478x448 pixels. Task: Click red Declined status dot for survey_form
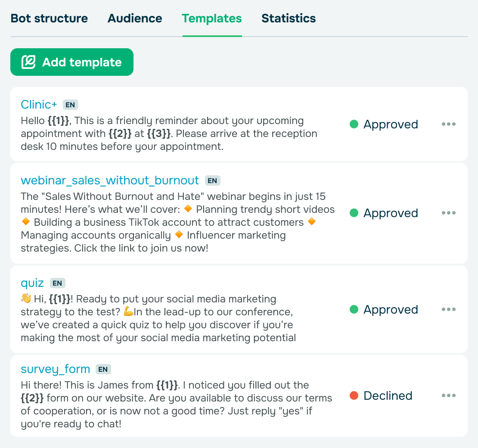pos(354,395)
